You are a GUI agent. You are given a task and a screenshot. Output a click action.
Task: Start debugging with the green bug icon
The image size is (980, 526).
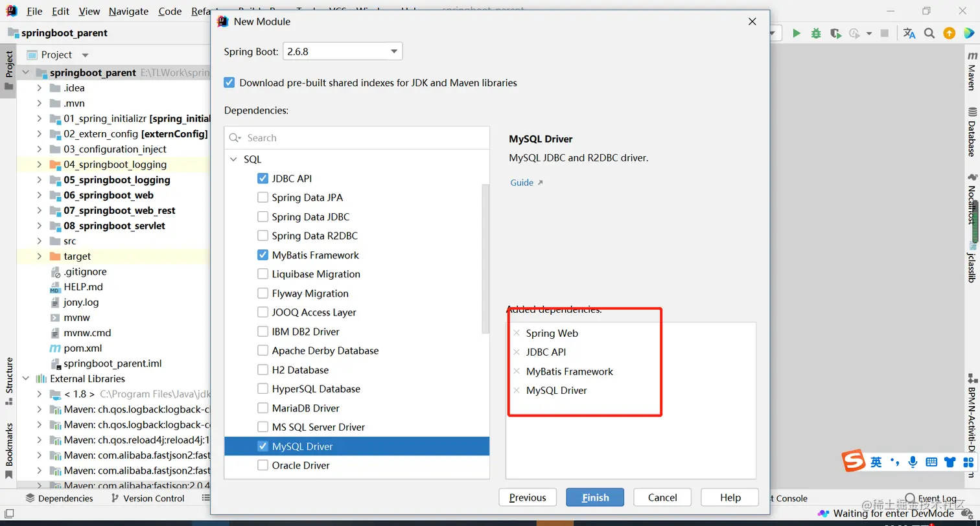[816, 33]
